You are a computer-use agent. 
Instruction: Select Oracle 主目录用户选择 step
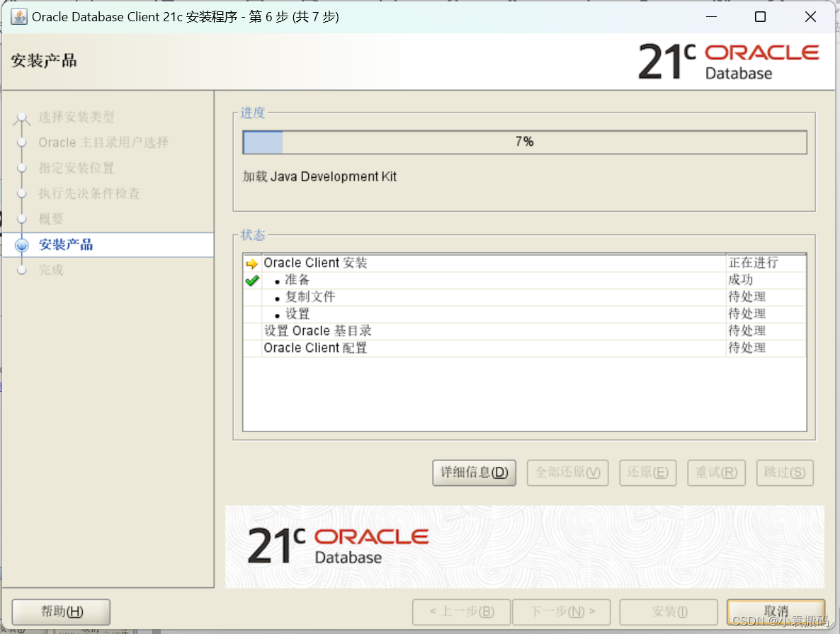pyautogui.click(x=103, y=142)
